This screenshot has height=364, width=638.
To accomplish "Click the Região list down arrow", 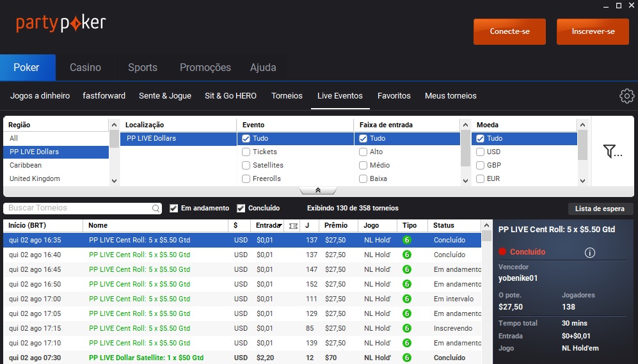I will point(114,181).
